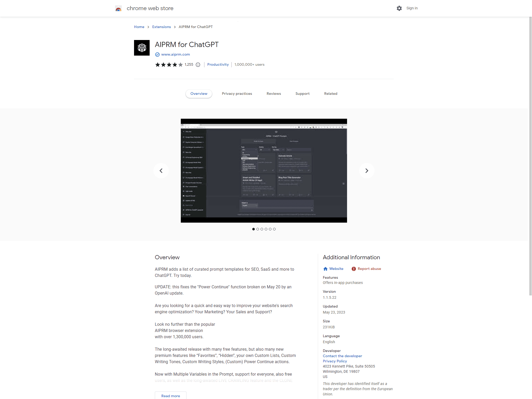Advance to next screenshot with right arrow

[x=367, y=171]
